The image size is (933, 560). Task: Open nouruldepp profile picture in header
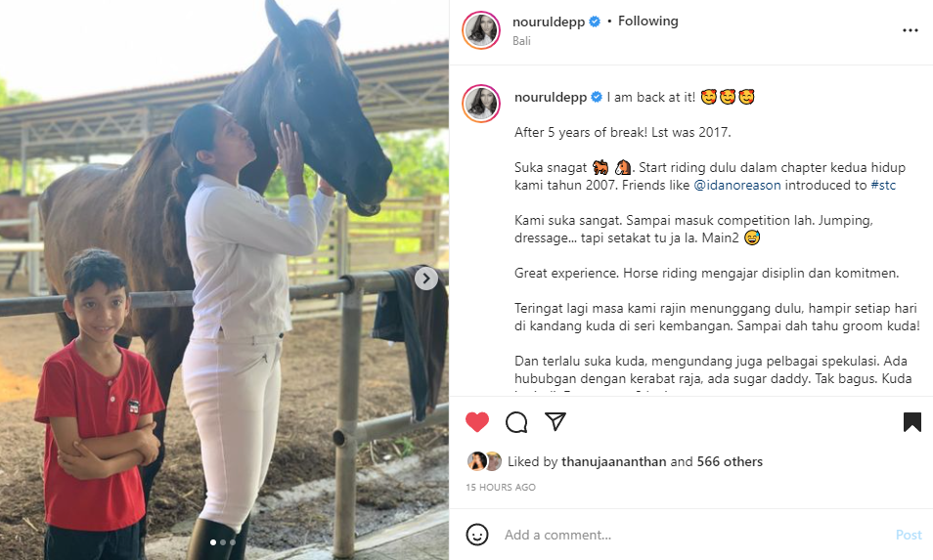(481, 29)
